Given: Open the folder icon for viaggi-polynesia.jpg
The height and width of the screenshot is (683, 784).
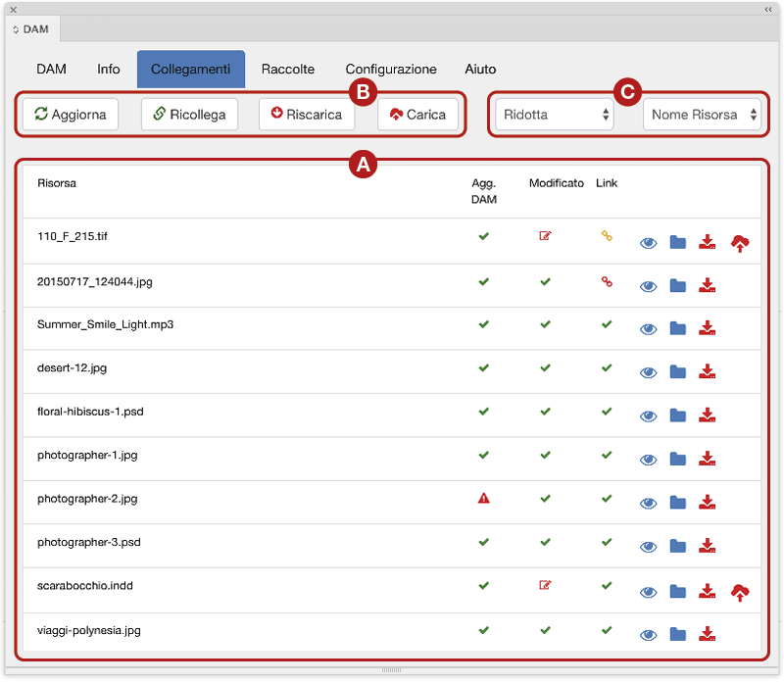Looking at the screenshot, I should point(677,634).
